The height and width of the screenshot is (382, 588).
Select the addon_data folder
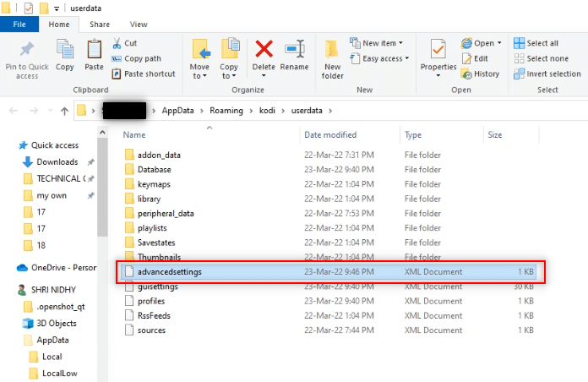(x=159, y=155)
